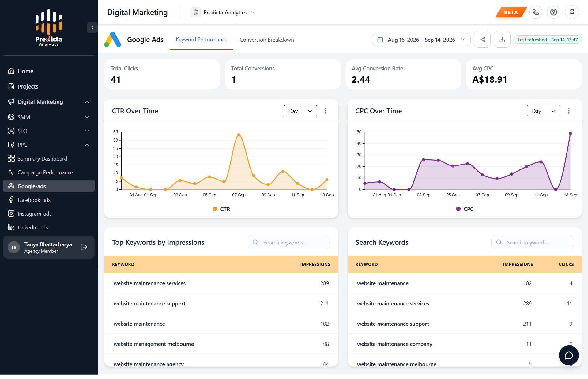The width and height of the screenshot is (588, 379).
Task: Open the help question mark icon
Action: tap(553, 12)
